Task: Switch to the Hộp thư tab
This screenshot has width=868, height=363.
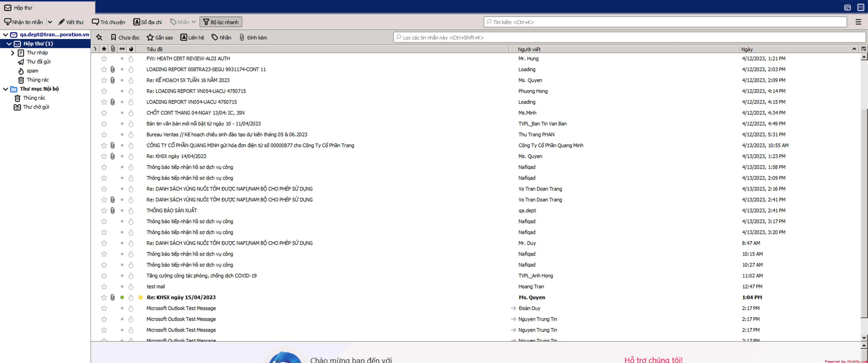Action: coord(47,7)
